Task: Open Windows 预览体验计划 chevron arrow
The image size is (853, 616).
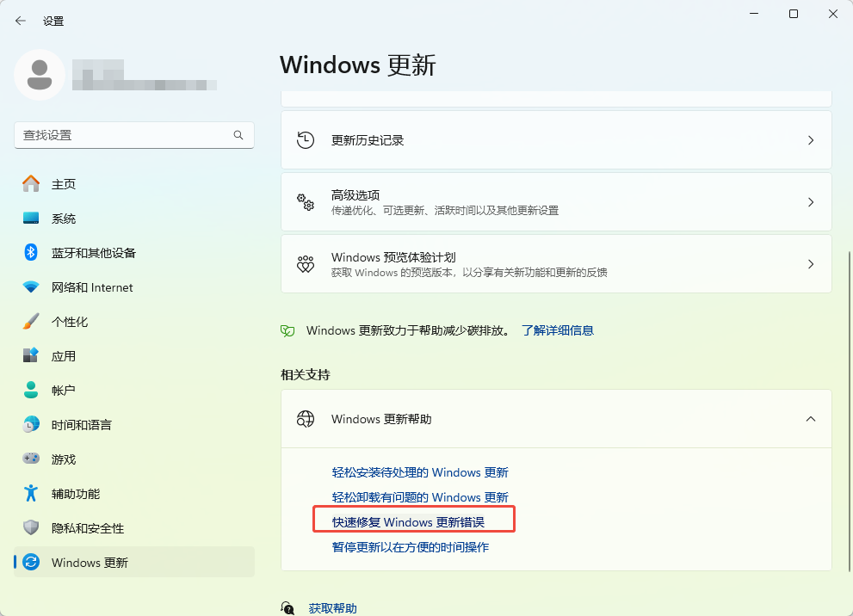Action: tap(811, 263)
